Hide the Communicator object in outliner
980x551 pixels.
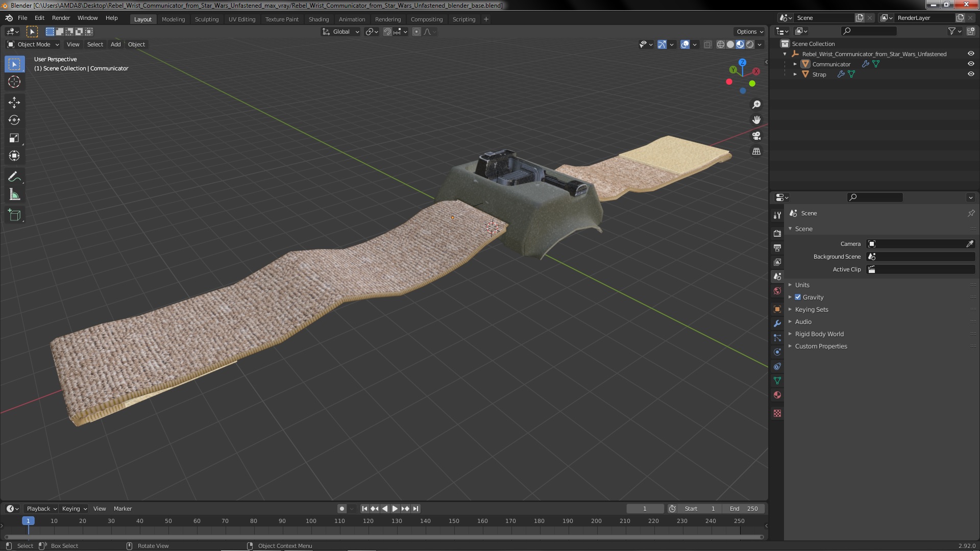971,64
